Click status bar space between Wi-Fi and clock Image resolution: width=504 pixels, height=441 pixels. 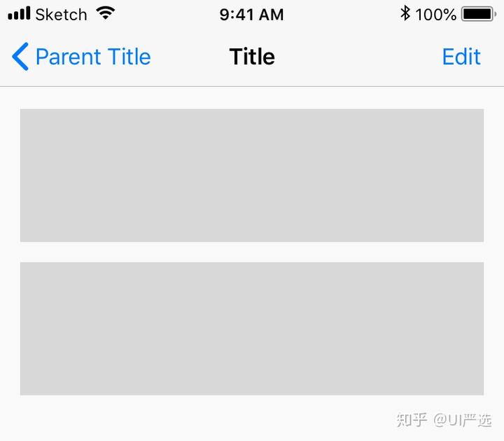(x=167, y=14)
